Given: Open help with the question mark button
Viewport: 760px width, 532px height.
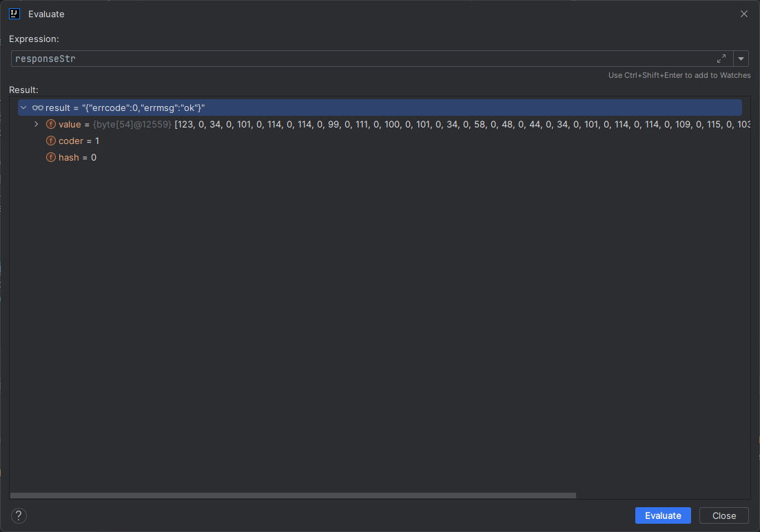Looking at the screenshot, I should (x=19, y=515).
